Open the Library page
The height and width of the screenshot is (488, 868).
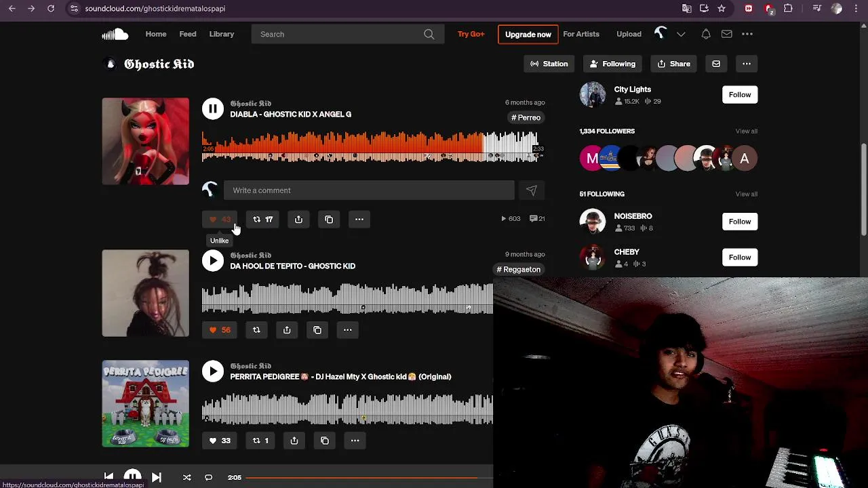pyautogui.click(x=222, y=34)
